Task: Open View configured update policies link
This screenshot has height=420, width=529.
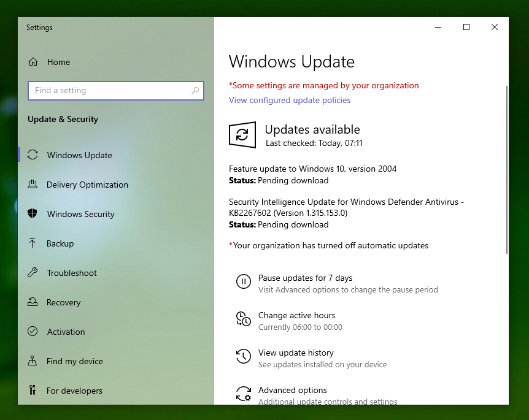Action: pos(290,100)
